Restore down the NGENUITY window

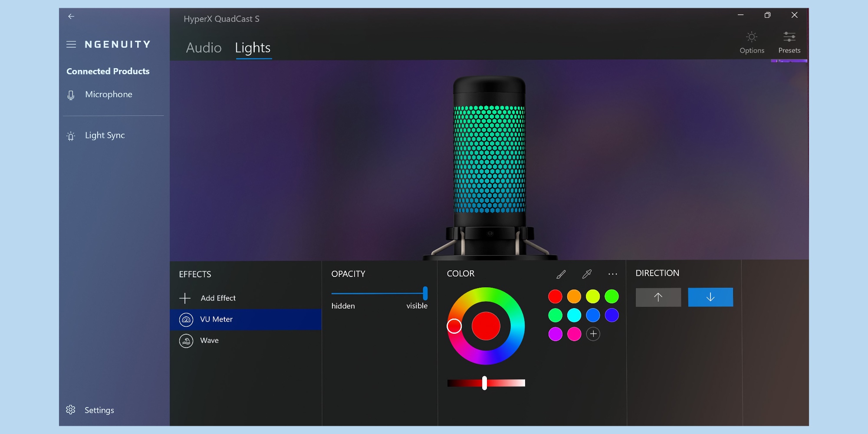[x=767, y=15]
